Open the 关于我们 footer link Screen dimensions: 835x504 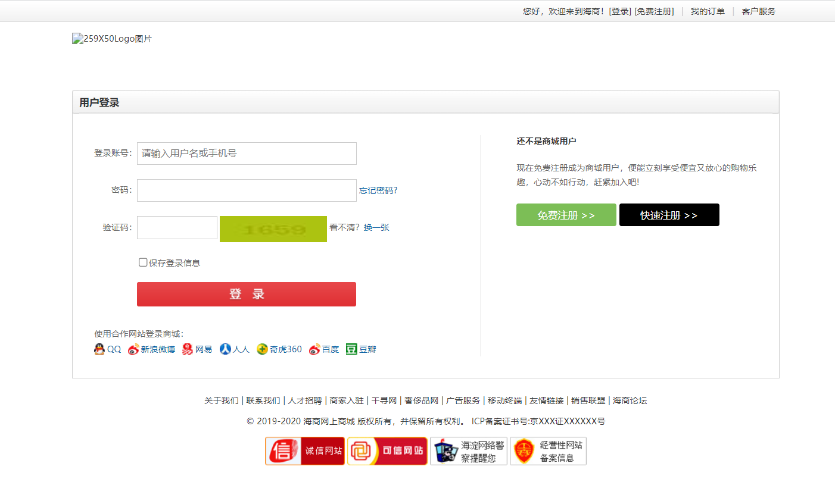point(222,400)
